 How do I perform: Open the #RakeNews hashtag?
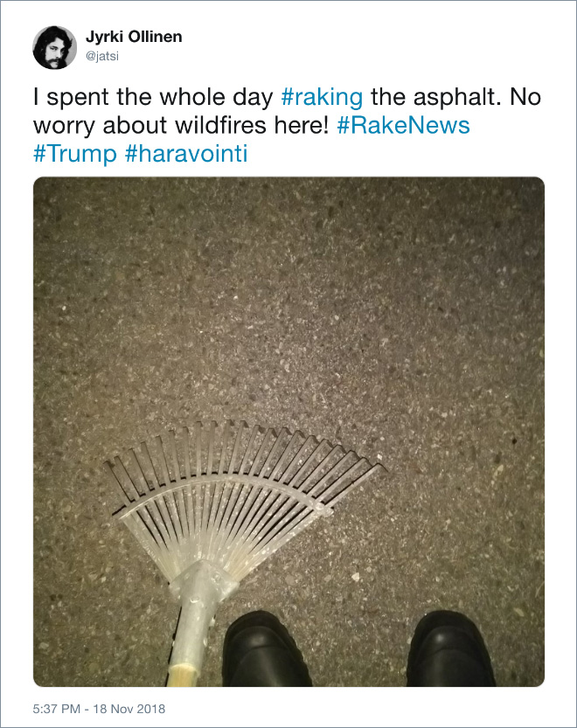403,125
